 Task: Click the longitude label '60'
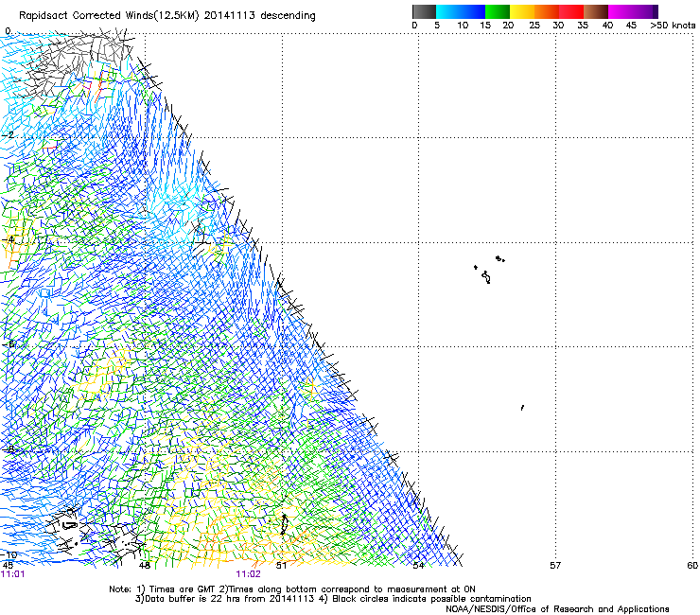(692, 566)
